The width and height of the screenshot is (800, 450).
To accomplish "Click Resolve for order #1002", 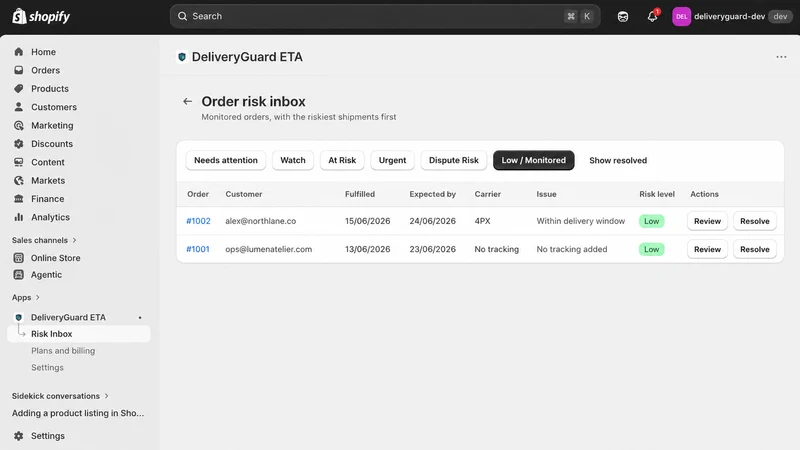I will tap(755, 221).
